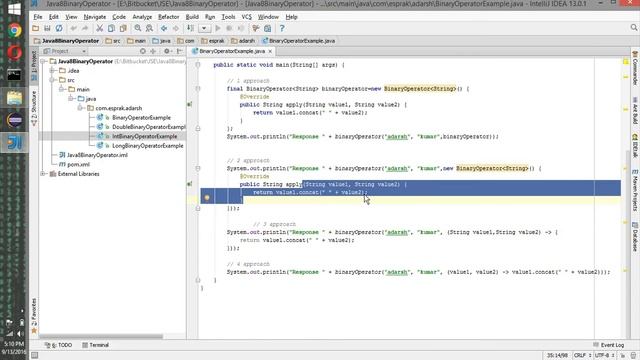640x360 pixels.
Task: Click the esprak breadcrumb in navigation bar
Action: [x=213, y=41]
